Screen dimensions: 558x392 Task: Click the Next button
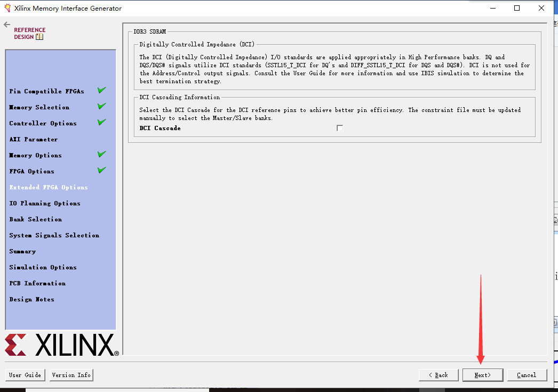point(482,374)
